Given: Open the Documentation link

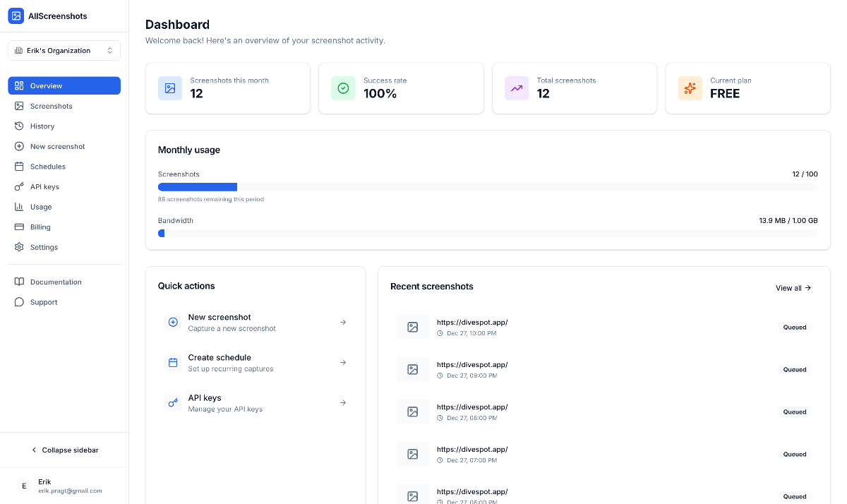Looking at the screenshot, I should coord(56,282).
